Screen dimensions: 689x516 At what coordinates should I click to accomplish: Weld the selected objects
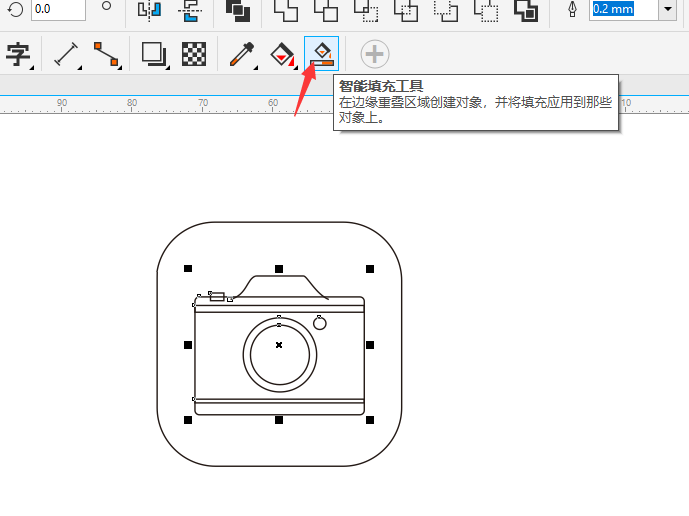point(286,10)
